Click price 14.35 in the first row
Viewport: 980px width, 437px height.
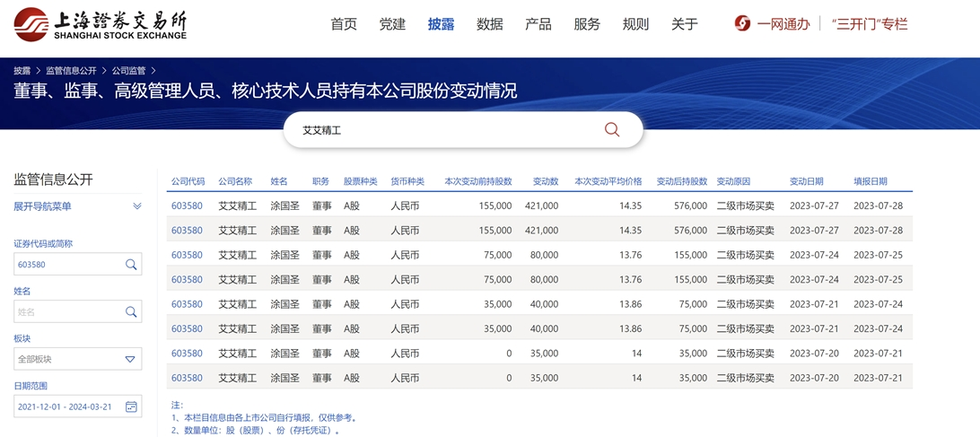631,205
